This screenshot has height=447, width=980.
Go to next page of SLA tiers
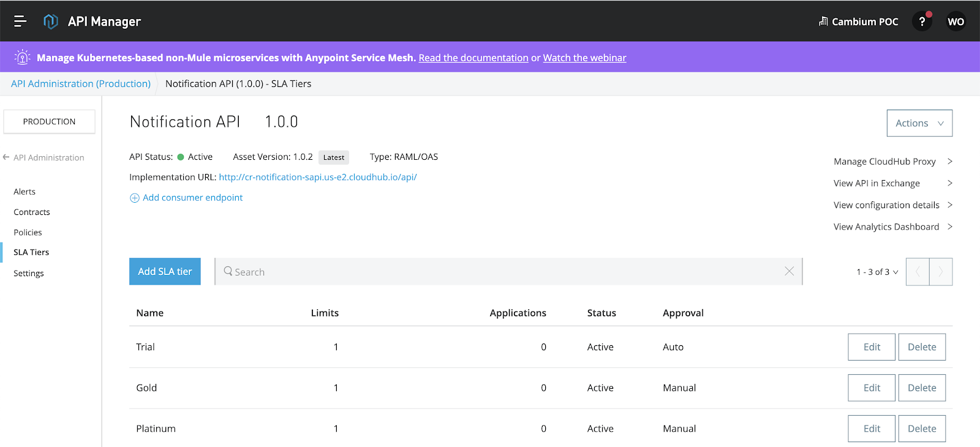pos(941,272)
